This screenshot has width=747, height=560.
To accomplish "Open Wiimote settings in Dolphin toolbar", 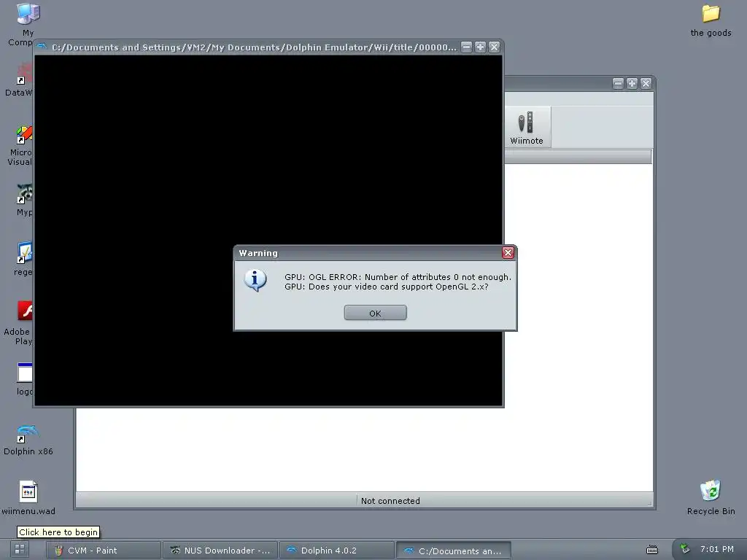I will click(527, 127).
